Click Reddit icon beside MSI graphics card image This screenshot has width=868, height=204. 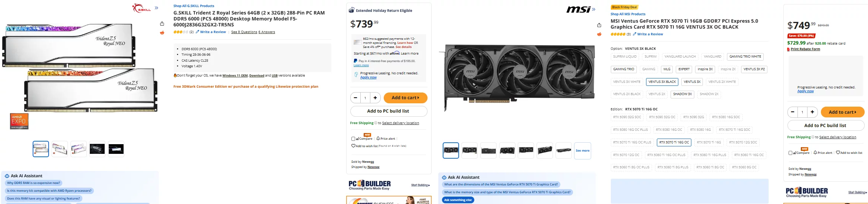(599, 34)
